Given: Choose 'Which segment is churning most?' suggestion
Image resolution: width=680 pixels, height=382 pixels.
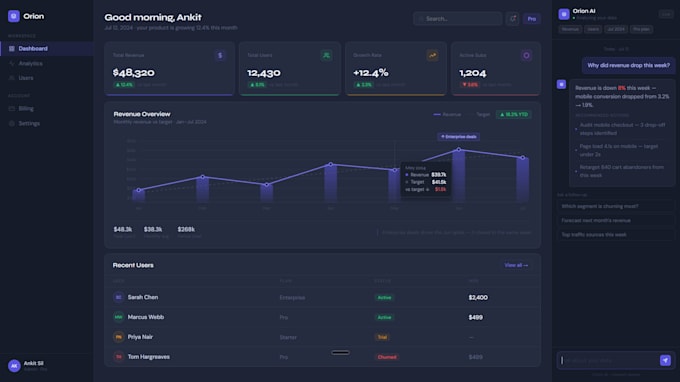Looking at the screenshot, I should click(616, 206).
